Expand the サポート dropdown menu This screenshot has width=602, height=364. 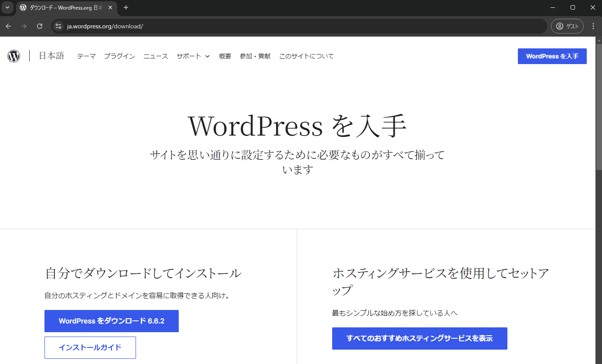point(193,56)
